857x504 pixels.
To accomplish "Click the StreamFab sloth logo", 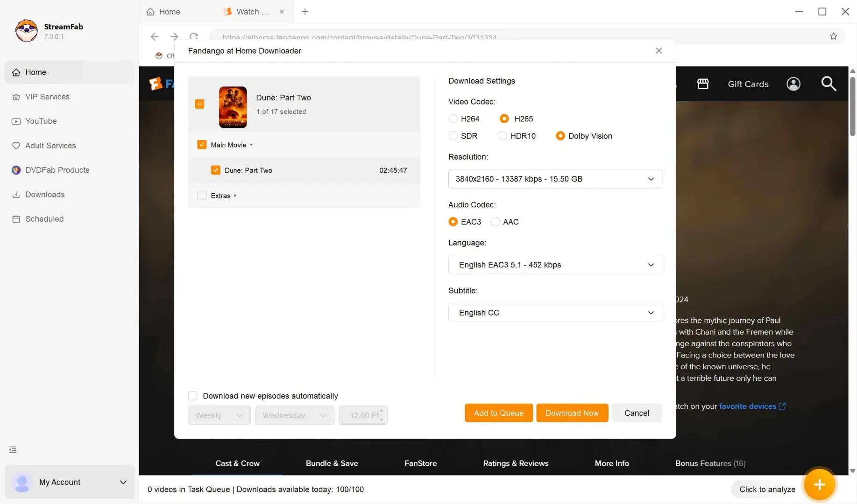I will click(26, 31).
